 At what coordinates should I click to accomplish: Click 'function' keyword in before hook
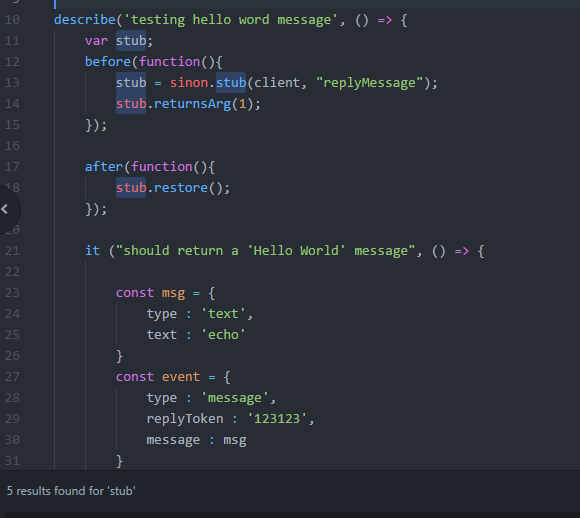click(169, 61)
